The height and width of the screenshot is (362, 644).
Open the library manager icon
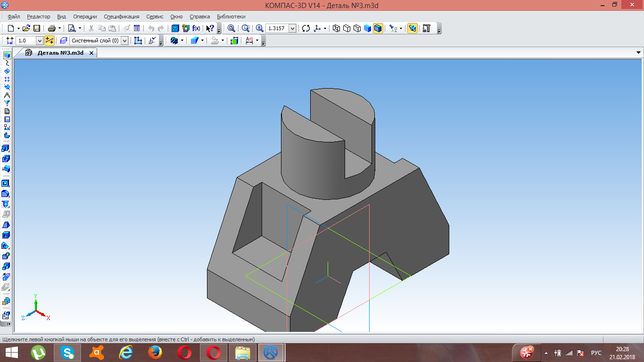[x=175, y=28]
